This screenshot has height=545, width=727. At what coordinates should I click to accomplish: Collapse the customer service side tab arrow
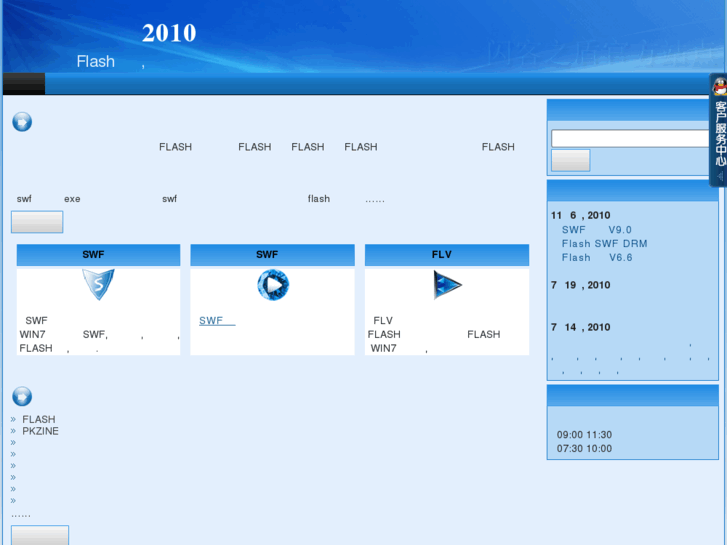click(x=720, y=176)
